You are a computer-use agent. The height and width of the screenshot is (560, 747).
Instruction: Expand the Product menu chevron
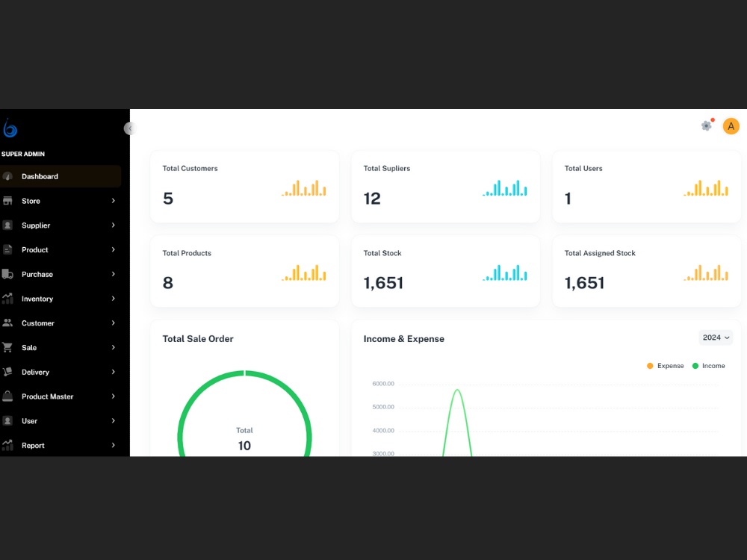coord(114,249)
